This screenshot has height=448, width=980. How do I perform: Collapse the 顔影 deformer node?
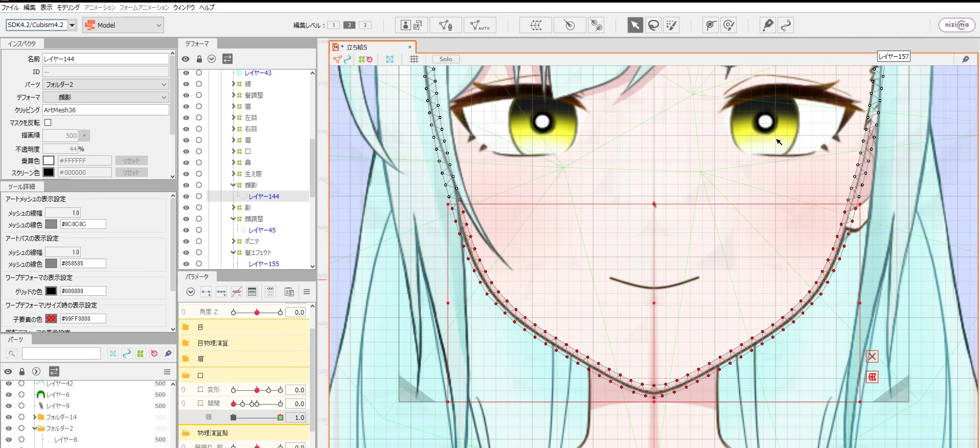coord(234,185)
